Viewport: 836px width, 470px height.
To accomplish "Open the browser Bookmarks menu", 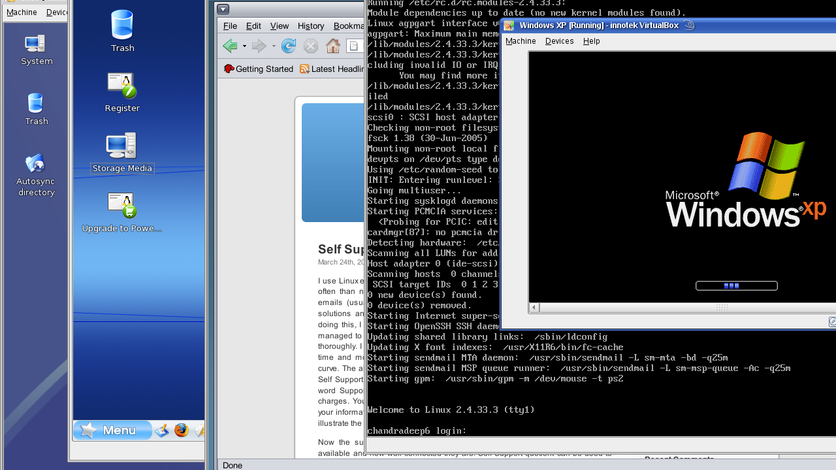I will point(349,26).
